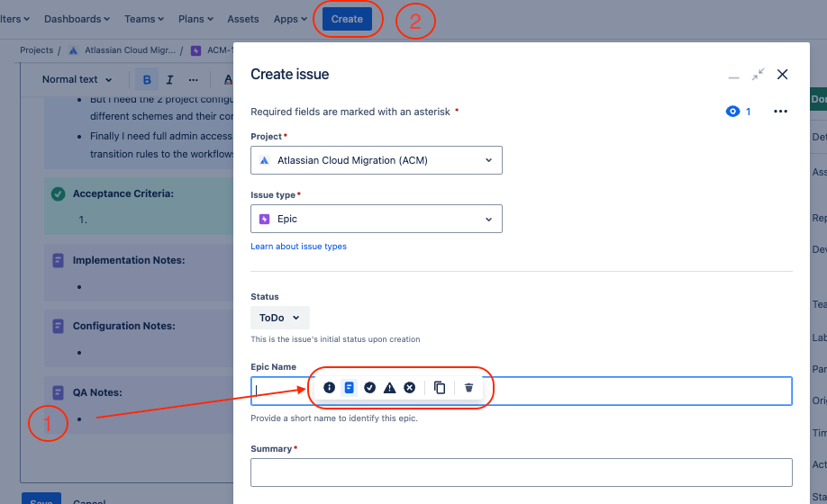Minimize the Create issue dialog
Screen dimensions: 827x504
[733, 76]
